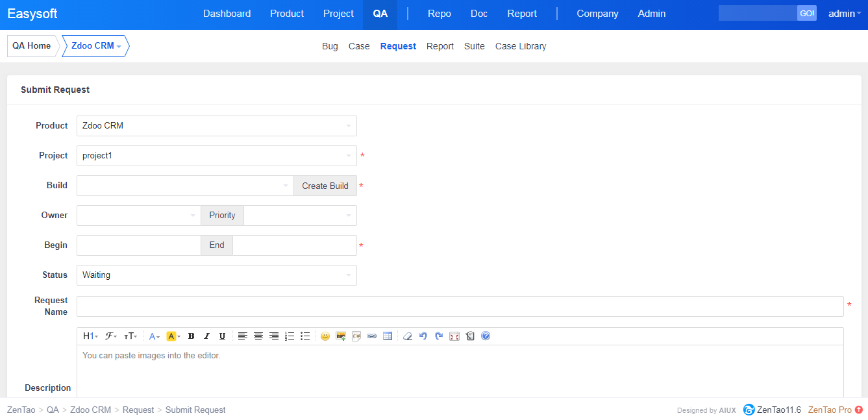Switch to the QA sub-menu Report tab
This screenshot has width=868, height=420.
click(440, 46)
